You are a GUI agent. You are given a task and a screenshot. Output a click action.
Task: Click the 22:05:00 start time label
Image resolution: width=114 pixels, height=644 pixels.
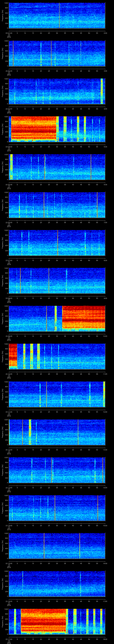9,184
